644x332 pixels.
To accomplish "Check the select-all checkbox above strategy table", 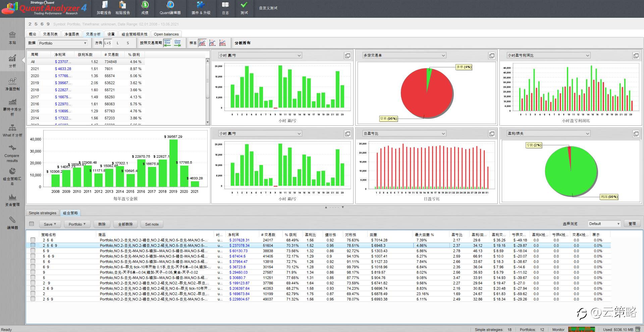I will (32, 224).
